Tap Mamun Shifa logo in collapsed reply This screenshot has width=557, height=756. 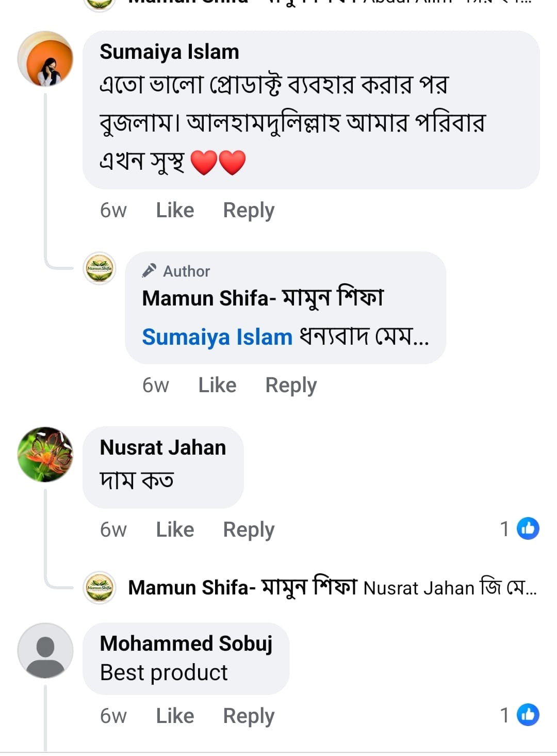100,588
